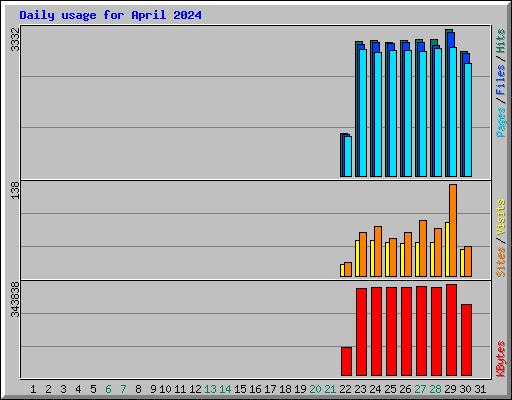The image size is (512, 400).
Task: Click the 343838 KBytes axis value
Action: tap(15, 299)
